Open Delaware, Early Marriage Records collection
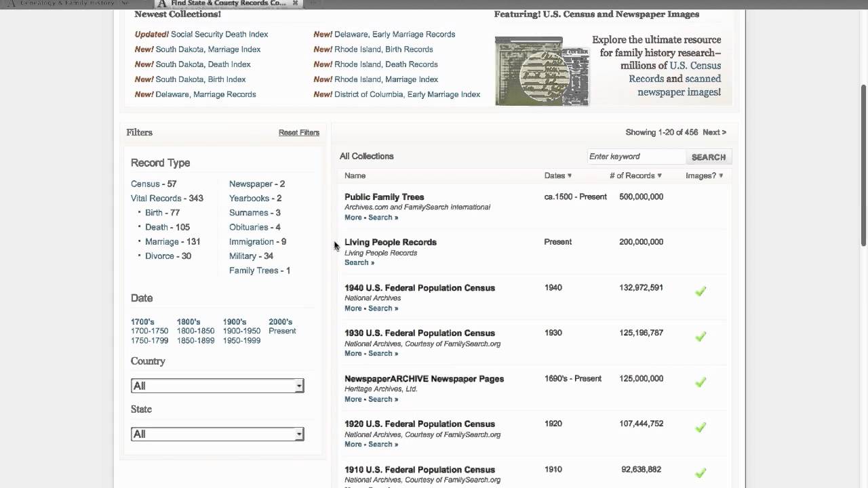Screen dimensions: 868x488 coord(395,35)
